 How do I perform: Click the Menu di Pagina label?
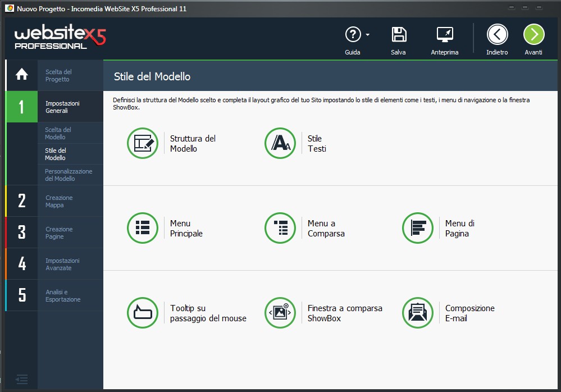460,228
